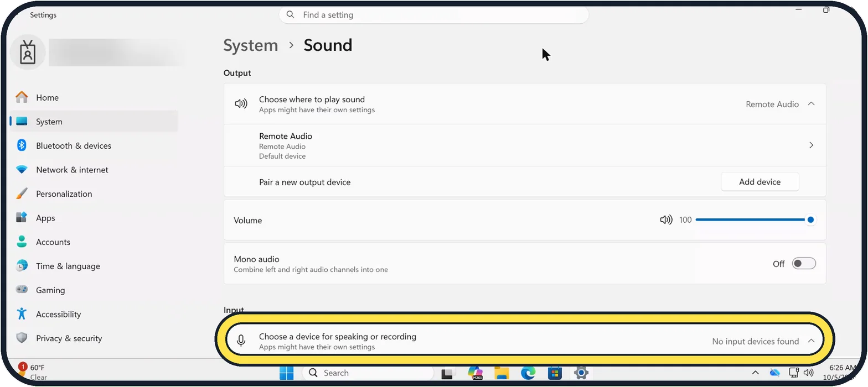This screenshot has height=387, width=868.
Task: Click the Bluetooth icon in the sidebar
Action: [22, 145]
